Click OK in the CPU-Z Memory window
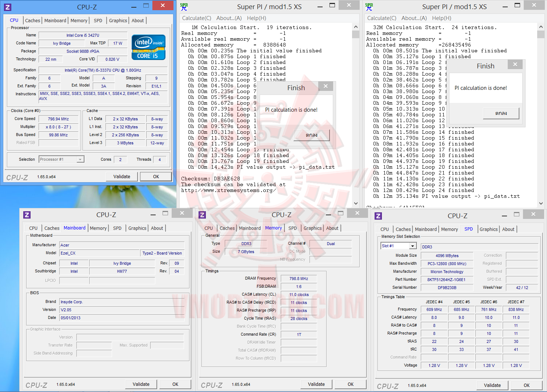The height and width of the screenshot is (392, 547). tap(351, 384)
